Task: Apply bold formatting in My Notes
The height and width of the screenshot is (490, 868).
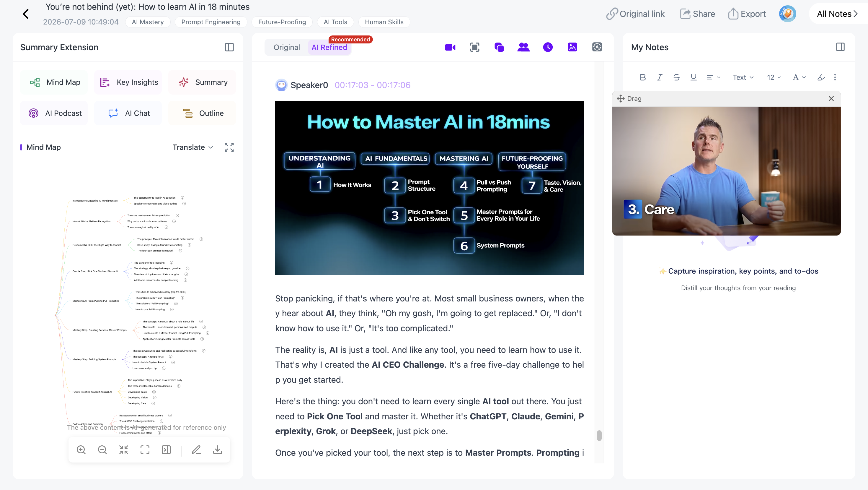Action: (x=642, y=77)
